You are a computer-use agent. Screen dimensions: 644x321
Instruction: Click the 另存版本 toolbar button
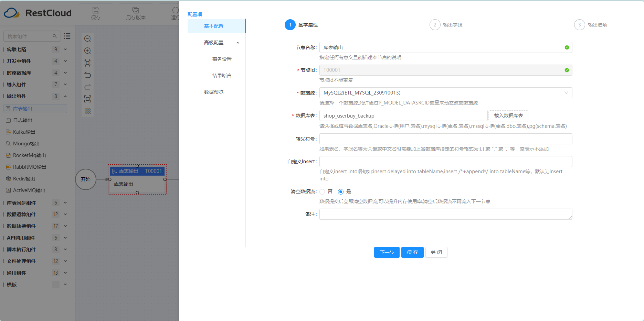(136, 13)
